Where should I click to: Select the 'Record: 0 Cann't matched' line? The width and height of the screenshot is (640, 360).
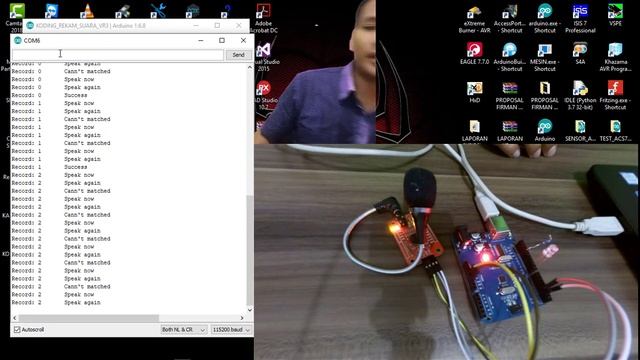(x=61, y=71)
